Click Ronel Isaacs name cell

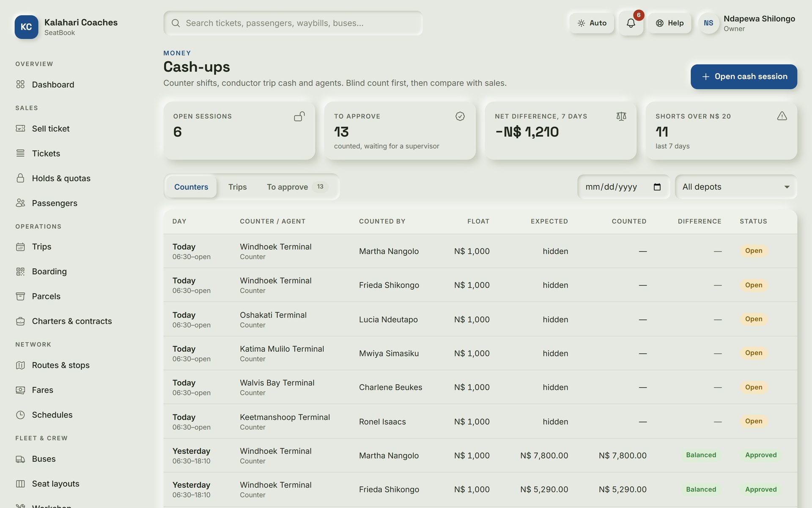point(382,422)
